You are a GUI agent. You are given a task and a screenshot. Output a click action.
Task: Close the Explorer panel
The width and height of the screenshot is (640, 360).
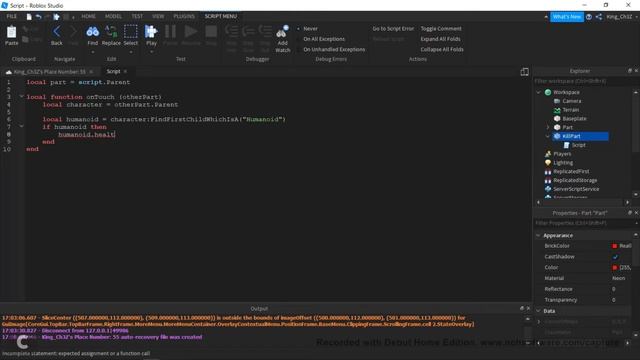(x=636, y=71)
